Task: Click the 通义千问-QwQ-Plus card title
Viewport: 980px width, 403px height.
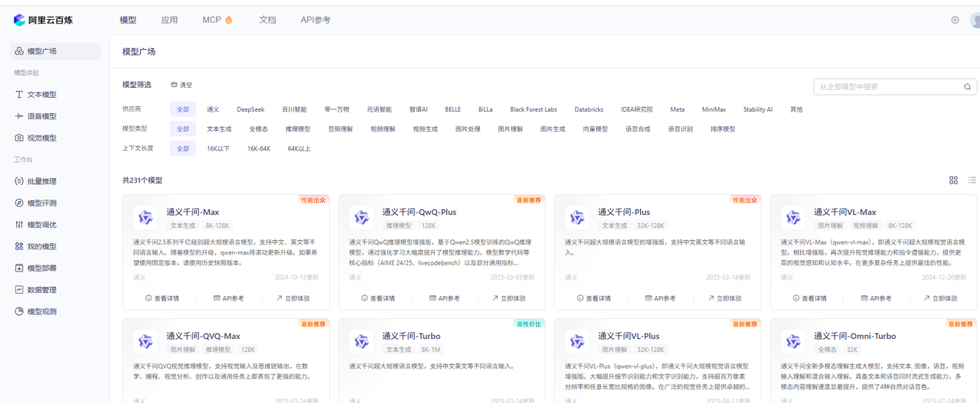Action: [x=419, y=212]
